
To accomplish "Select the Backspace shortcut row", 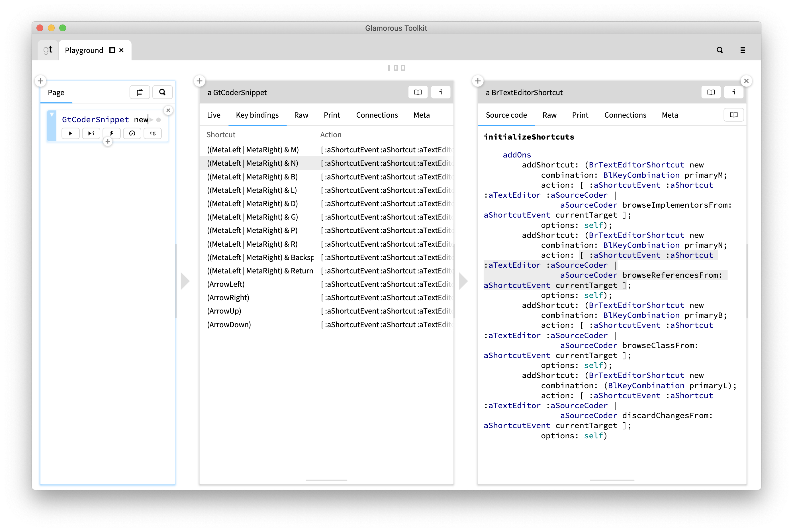I will pyautogui.click(x=326, y=257).
